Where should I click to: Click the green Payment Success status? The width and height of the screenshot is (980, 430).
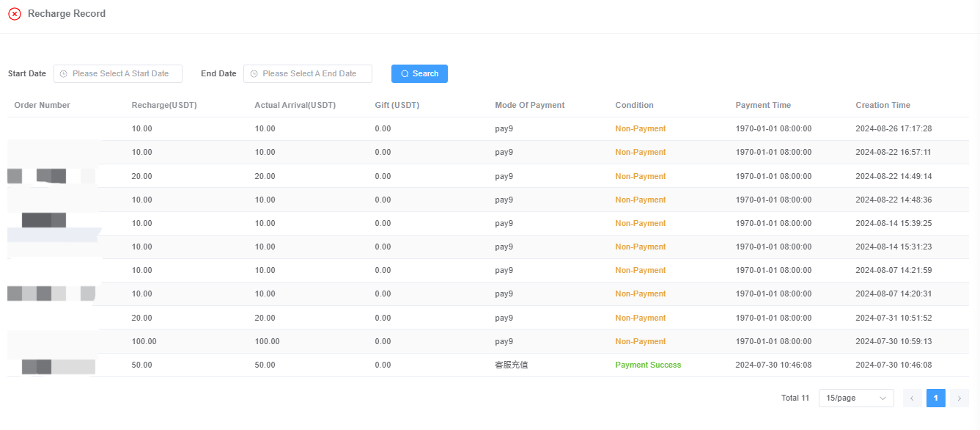[648, 365]
